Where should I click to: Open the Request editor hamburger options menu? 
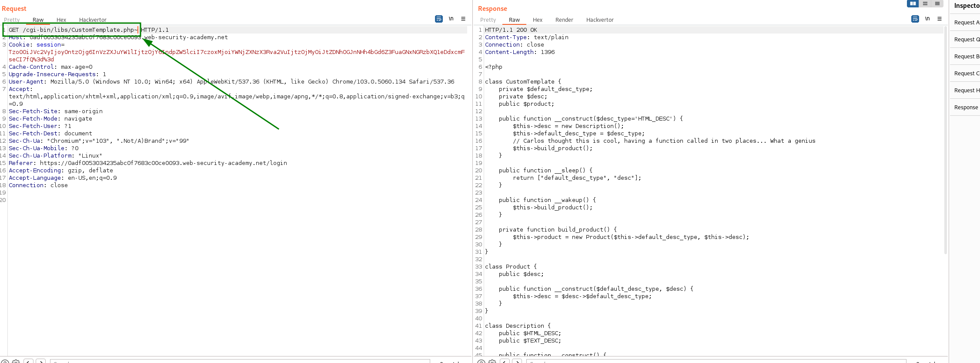pyautogui.click(x=463, y=19)
